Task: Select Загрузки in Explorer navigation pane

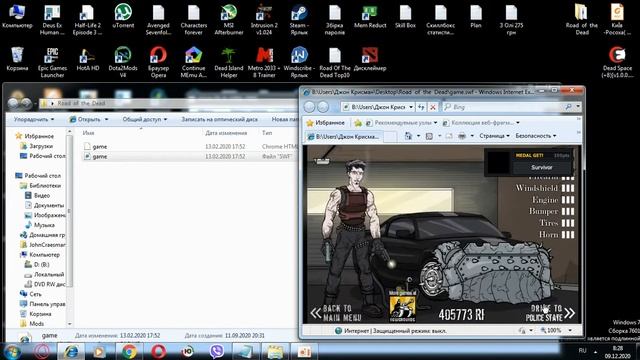Action: click(x=41, y=146)
